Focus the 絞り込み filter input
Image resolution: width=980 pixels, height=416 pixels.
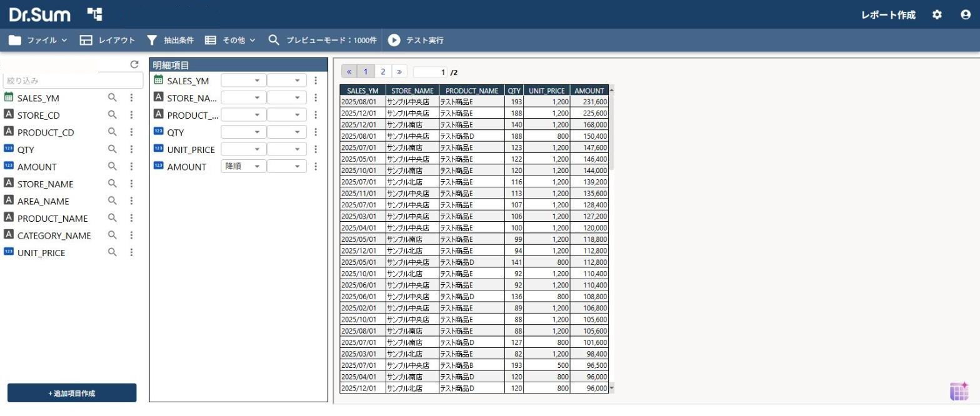coord(73,81)
